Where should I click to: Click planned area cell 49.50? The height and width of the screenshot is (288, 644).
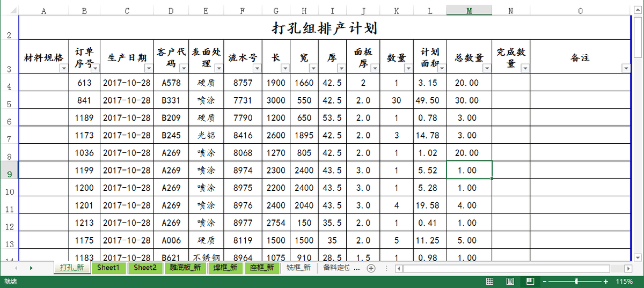(430, 100)
